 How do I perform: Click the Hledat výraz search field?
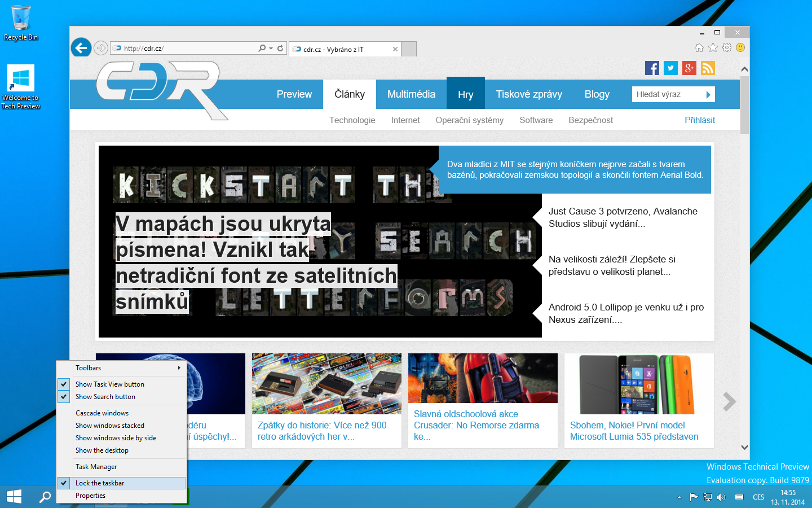tap(667, 94)
